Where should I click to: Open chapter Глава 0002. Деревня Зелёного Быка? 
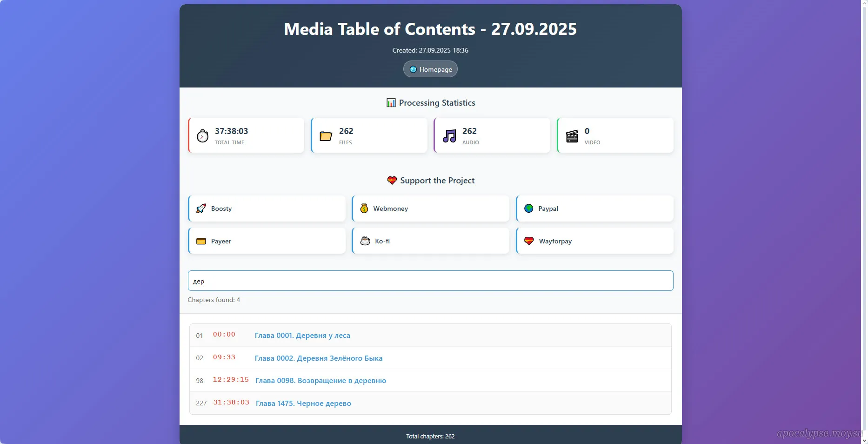pos(319,358)
